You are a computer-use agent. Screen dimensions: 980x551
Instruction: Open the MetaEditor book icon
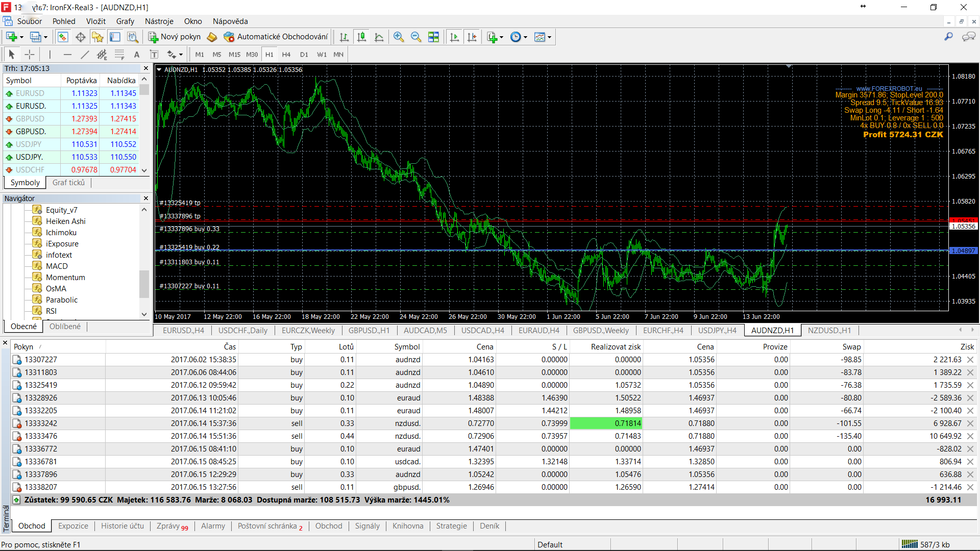212,37
